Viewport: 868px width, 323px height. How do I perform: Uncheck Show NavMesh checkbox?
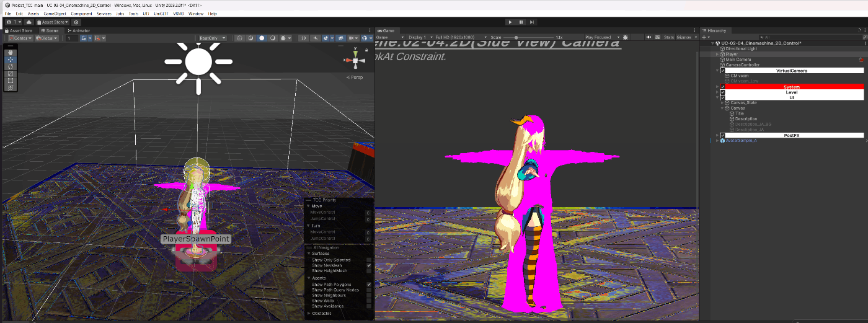369,265
